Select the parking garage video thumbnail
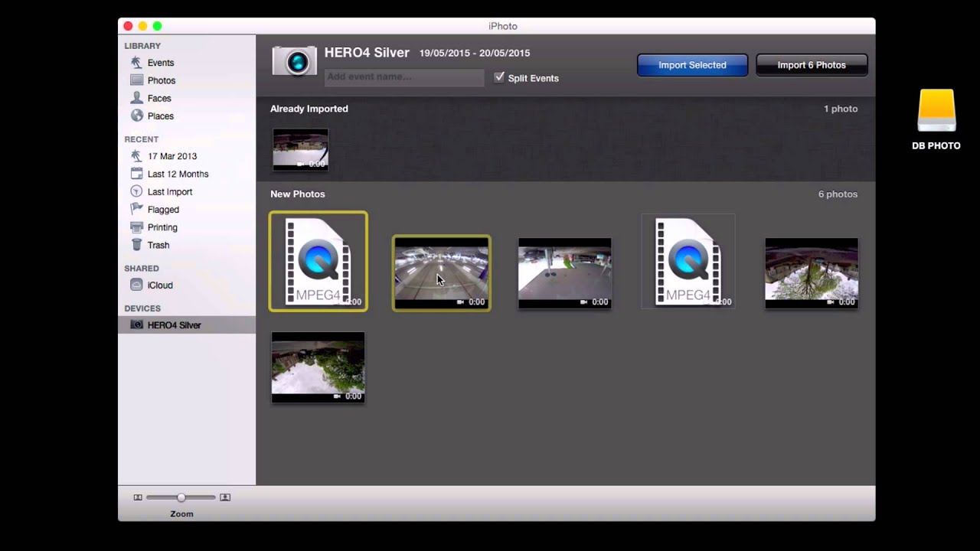980x551 pixels. pyautogui.click(x=442, y=273)
